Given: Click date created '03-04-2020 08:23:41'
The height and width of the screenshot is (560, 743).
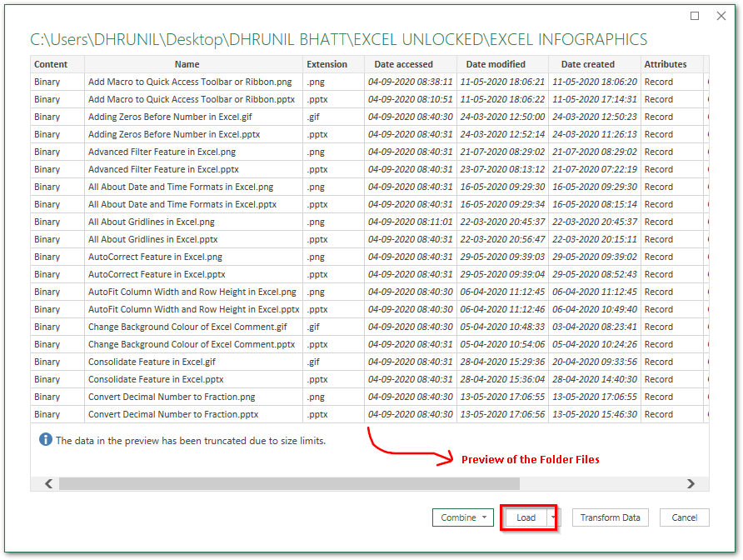Looking at the screenshot, I should coord(595,327).
